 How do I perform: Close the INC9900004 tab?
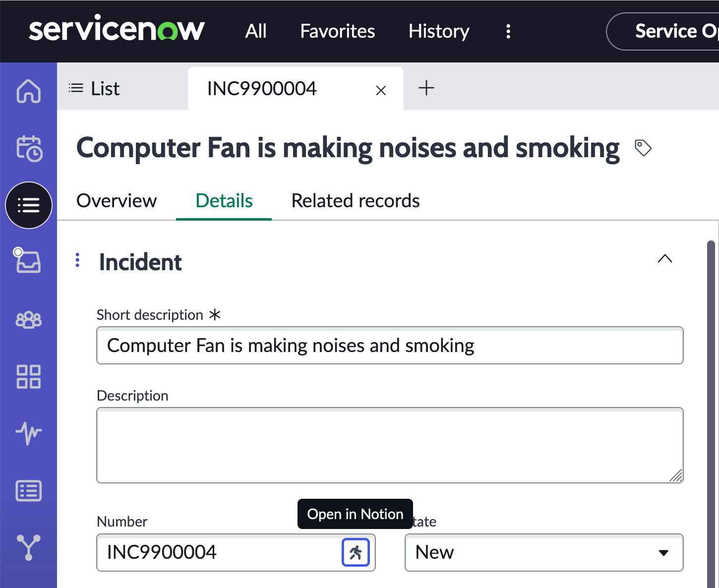pos(381,90)
